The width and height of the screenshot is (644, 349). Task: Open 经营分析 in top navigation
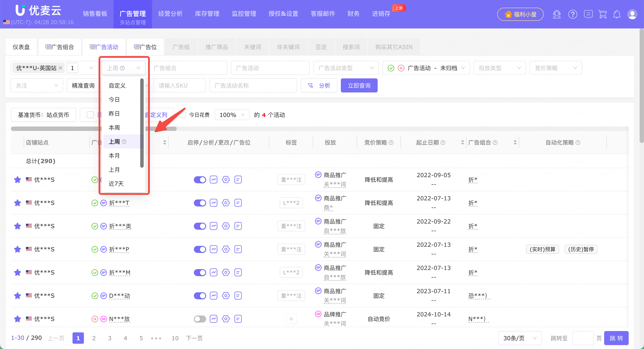point(170,14)
